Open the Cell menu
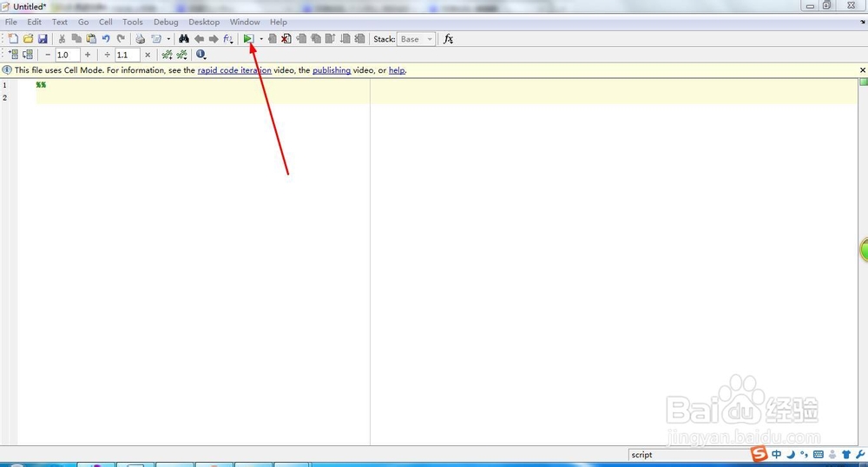868x467 pixels. pos(106,22)
